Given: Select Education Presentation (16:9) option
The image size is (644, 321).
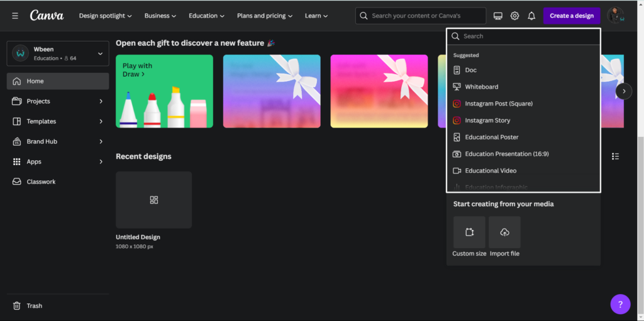Looking at the screenshot, I should (523, 155).
